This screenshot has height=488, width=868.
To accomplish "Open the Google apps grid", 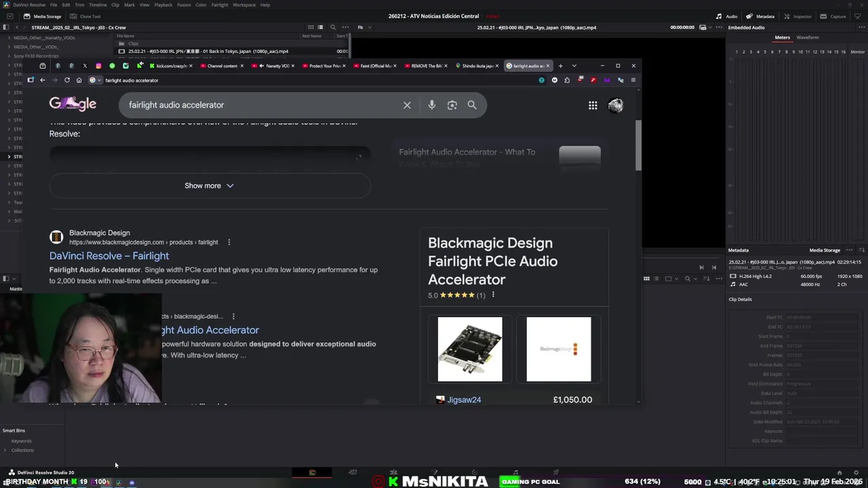I will 593,105.
